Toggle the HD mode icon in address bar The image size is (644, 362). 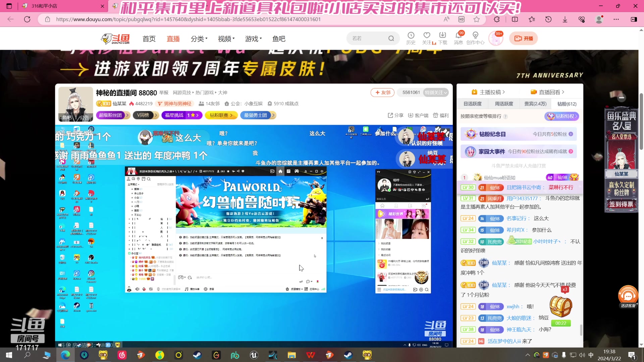pyautogui.click(x=461, y=19)
